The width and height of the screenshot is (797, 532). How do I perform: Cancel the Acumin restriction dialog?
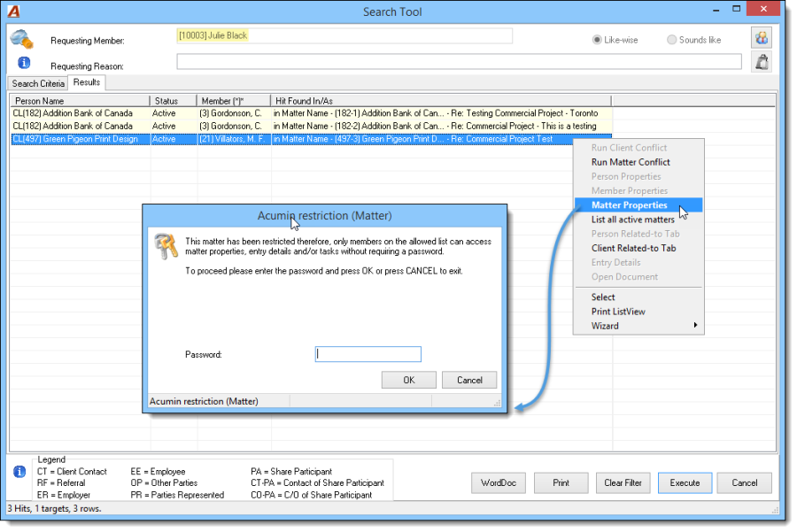coord(469,380)
